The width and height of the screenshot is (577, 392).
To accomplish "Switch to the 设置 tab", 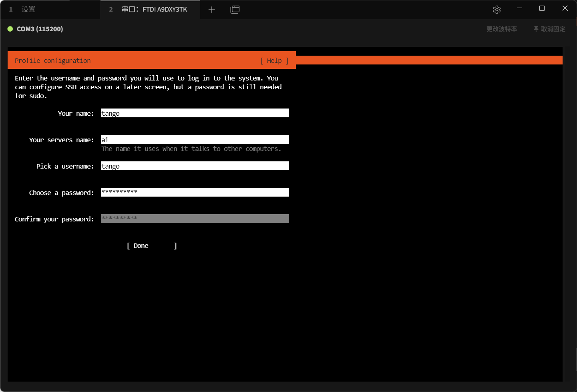I will 28,9.
